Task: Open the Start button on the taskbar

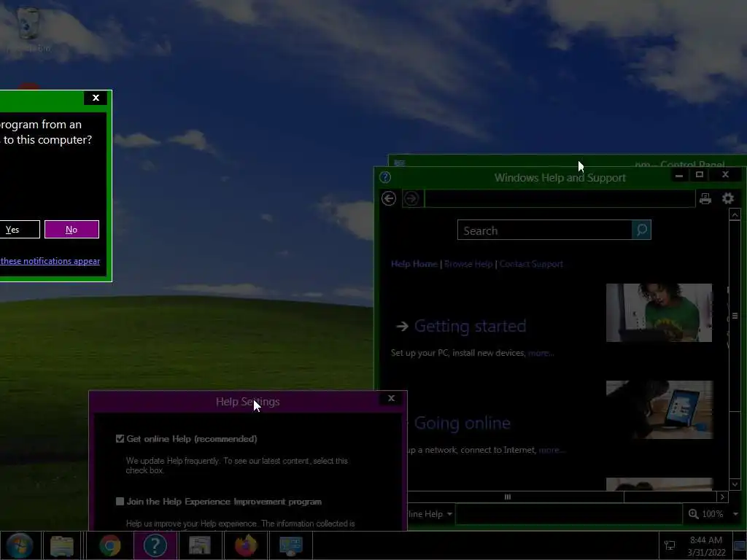Action: click(20, 545)
